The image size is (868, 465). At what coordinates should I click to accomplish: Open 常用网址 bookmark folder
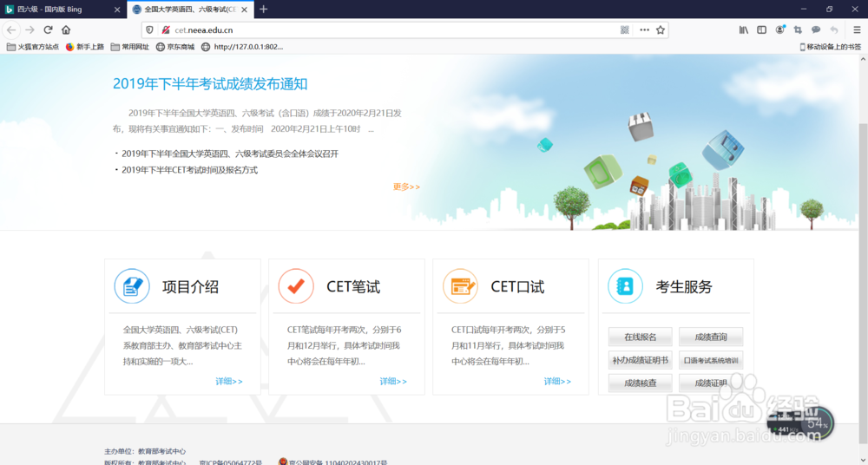point(130,47)
